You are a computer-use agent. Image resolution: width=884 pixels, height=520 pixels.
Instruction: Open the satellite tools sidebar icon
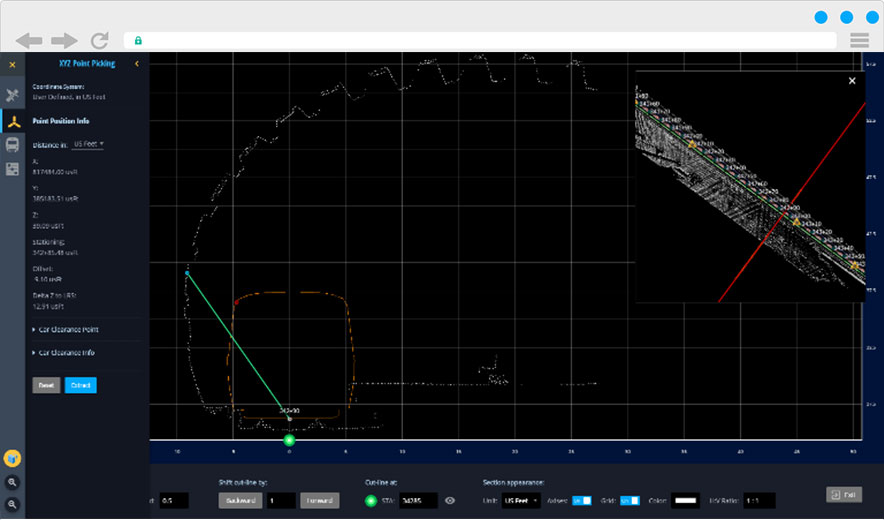pos(13,96)
